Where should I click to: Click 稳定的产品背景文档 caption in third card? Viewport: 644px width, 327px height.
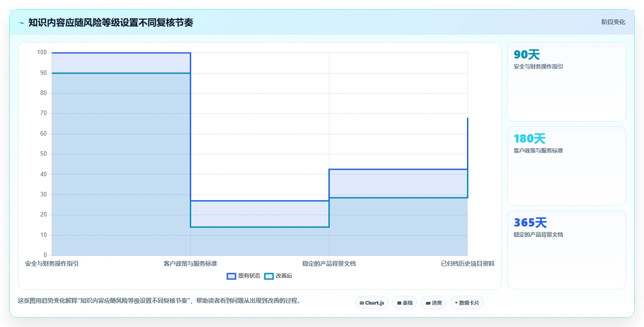coord(538,235)
